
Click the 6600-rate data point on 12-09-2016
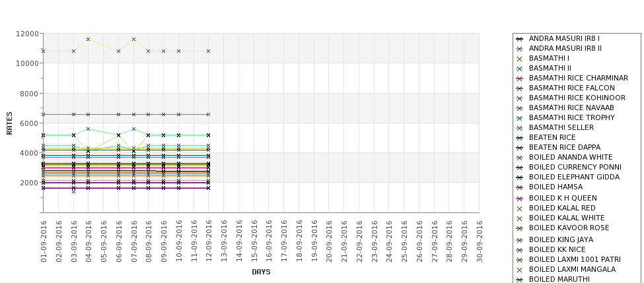208,114
